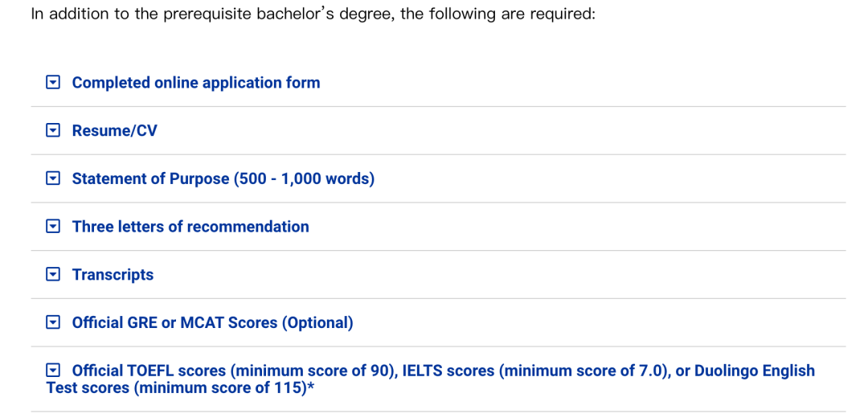The width and height of the screenshot is (868, 418).
Task: Click the arrow icon beside Completed online application form
Action: click(x=52, y=83)
